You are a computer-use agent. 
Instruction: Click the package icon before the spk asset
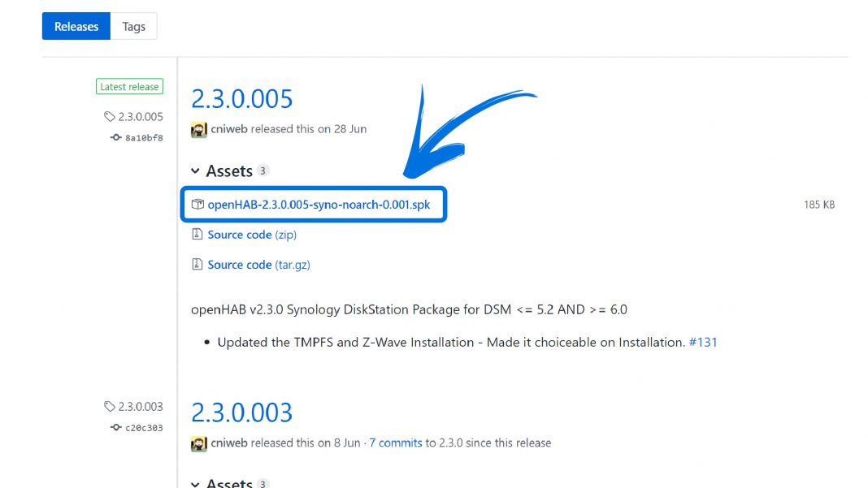coord(197,205)
